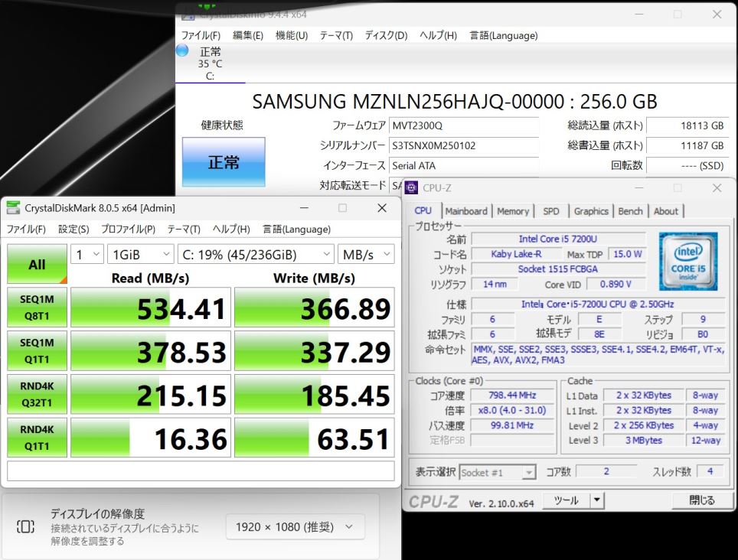The width and height of the screenshot is (738, 560).
Task: Open the test count dropdown showing 1
Action: click(87, 255)
